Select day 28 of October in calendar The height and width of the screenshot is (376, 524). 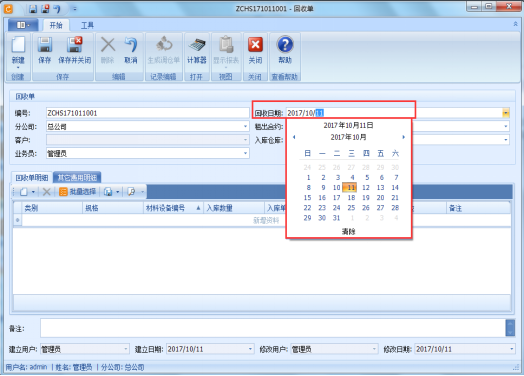click(x=395, y=208)
